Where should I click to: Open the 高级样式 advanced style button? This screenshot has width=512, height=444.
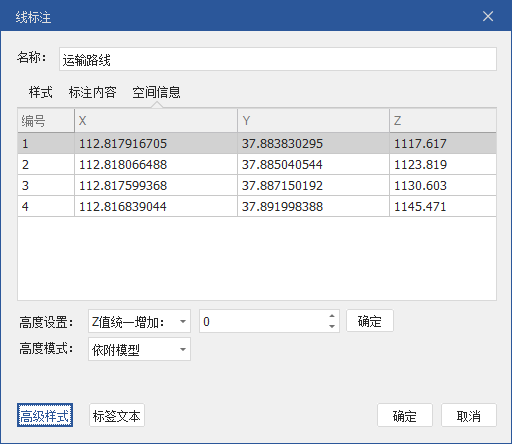point(45,415)
